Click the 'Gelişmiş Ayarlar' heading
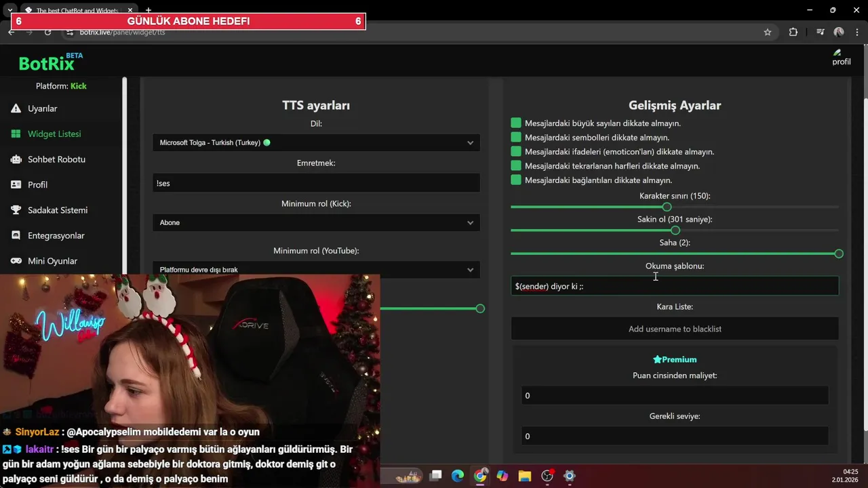The image size is (868, 488). click(x=675, y=105)
